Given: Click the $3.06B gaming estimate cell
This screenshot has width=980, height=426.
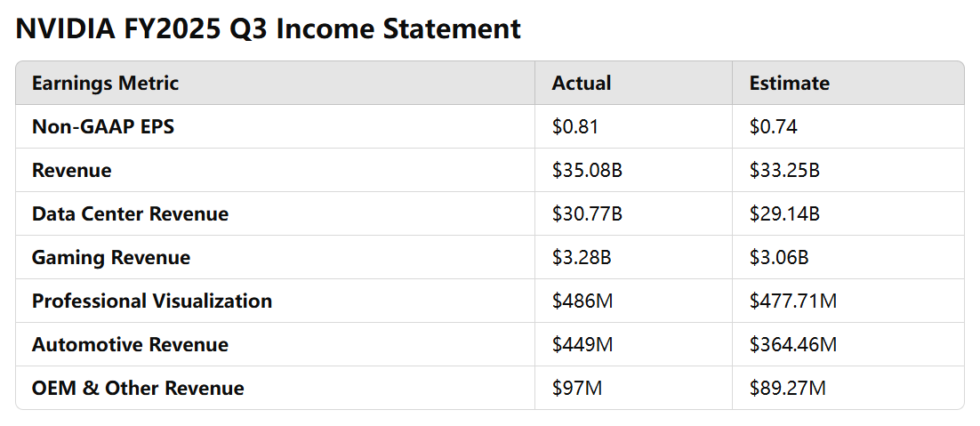Looking at the screenshot, I should (779, 258).
